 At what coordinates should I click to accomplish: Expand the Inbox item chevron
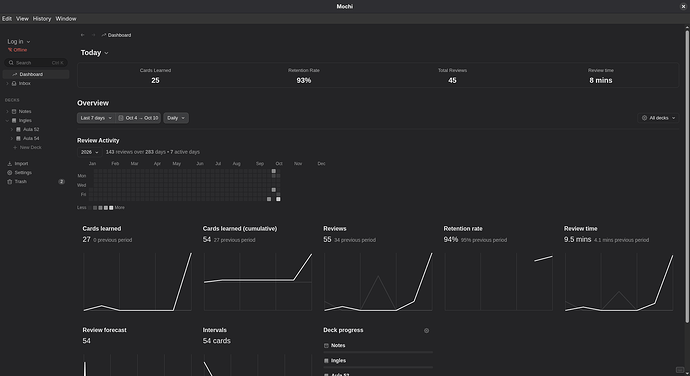(7, 83)
